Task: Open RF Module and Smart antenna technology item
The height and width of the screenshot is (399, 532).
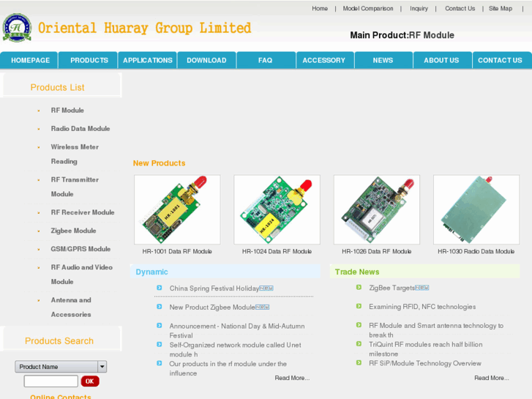Action: click(436, 330)
